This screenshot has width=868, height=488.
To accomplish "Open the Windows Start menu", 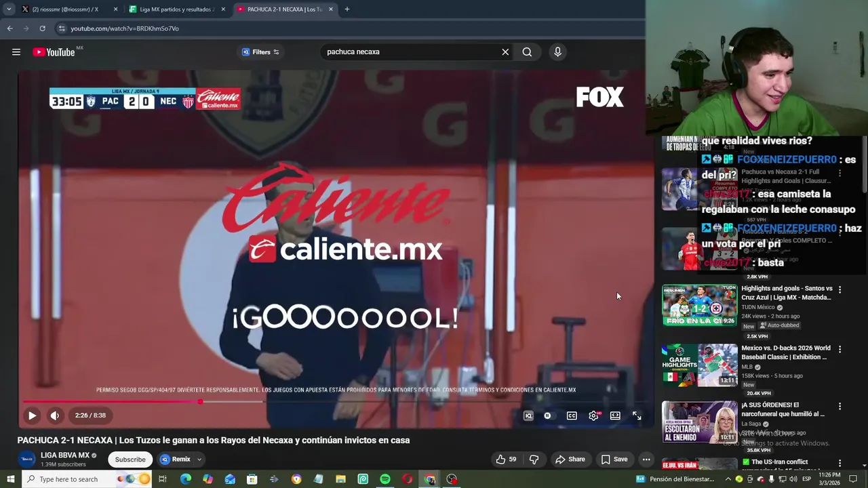I will (x=10, y=479).
